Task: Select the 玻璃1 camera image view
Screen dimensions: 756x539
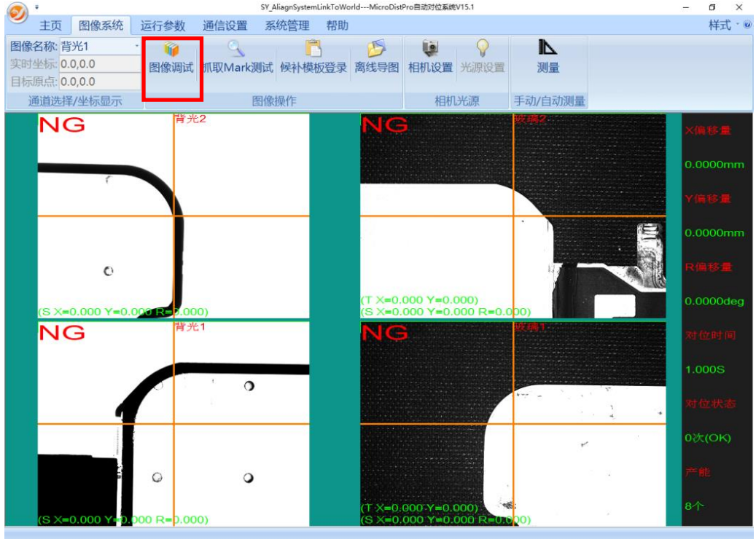Action: (513, 424)
